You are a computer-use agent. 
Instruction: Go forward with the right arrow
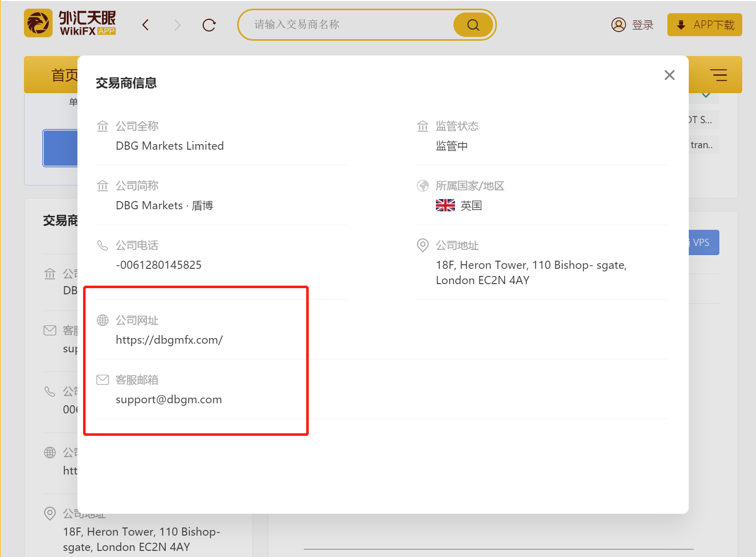coord(177,25)
